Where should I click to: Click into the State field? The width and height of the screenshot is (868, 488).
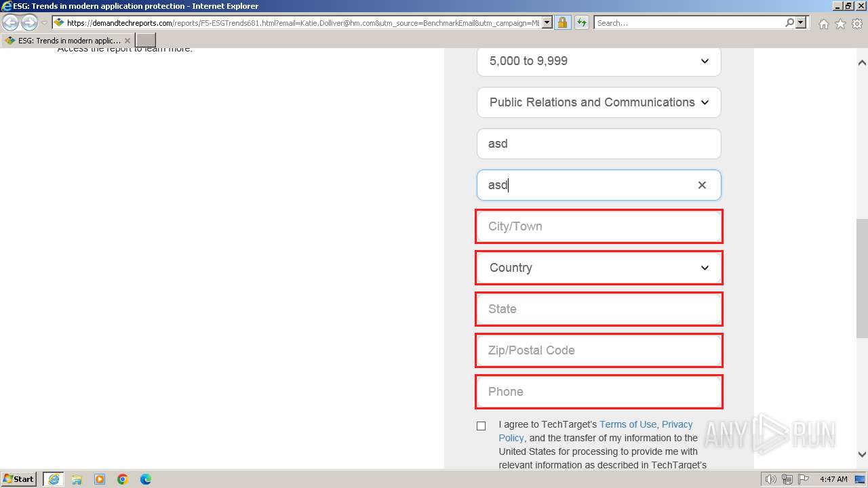click(x=599, y=309)
